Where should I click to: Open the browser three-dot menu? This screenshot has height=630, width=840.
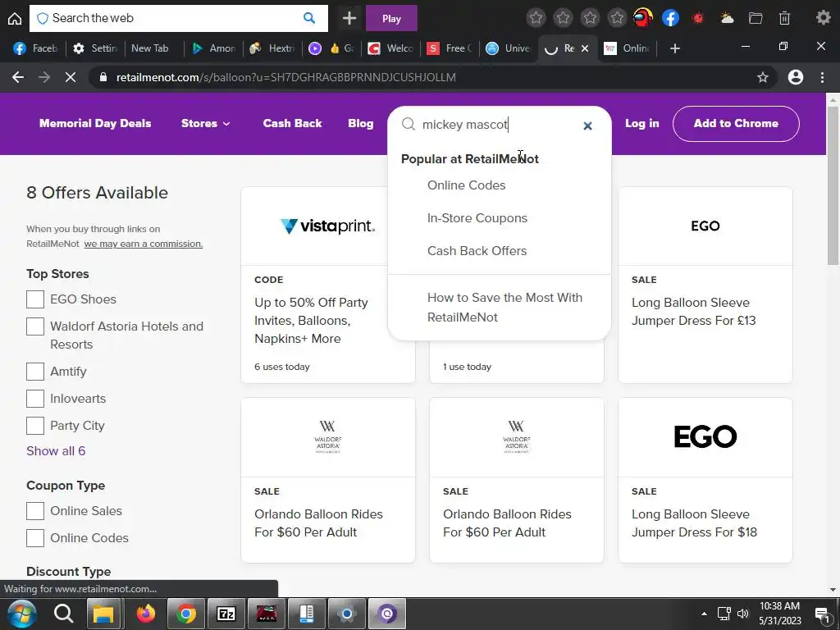[x=822, y=77]
